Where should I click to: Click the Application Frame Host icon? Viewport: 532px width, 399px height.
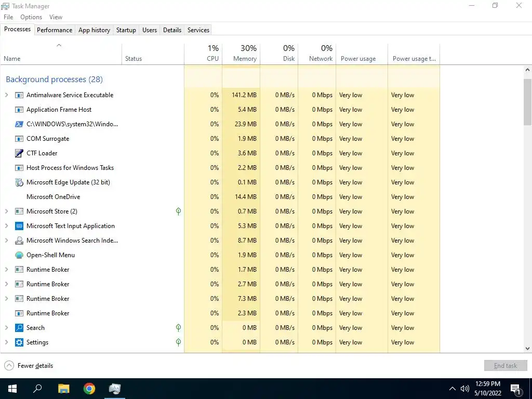tap(19, 110)
